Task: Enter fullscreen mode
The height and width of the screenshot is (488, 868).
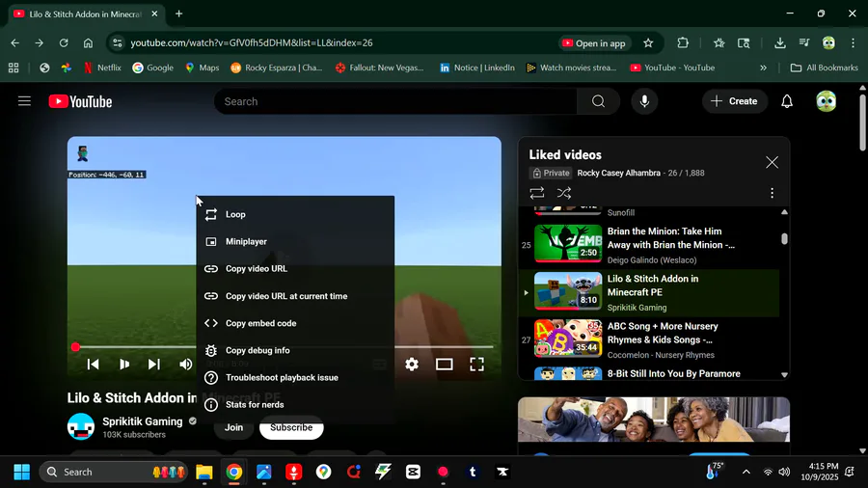Action: [476, 364]
